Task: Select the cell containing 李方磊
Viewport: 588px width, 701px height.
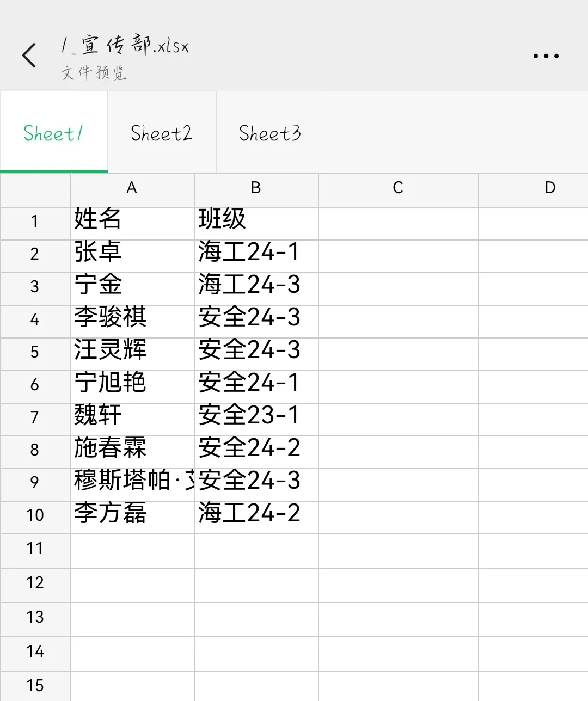Action: (131, 516)
